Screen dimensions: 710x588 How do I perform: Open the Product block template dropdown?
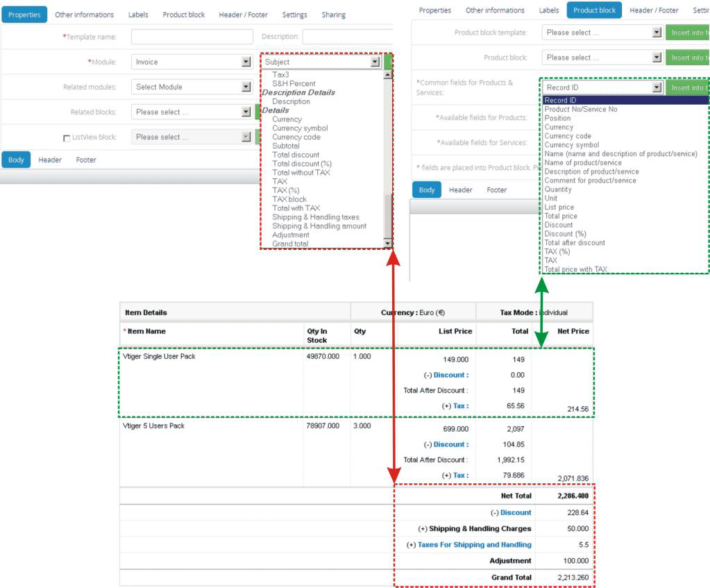point(602,32)
